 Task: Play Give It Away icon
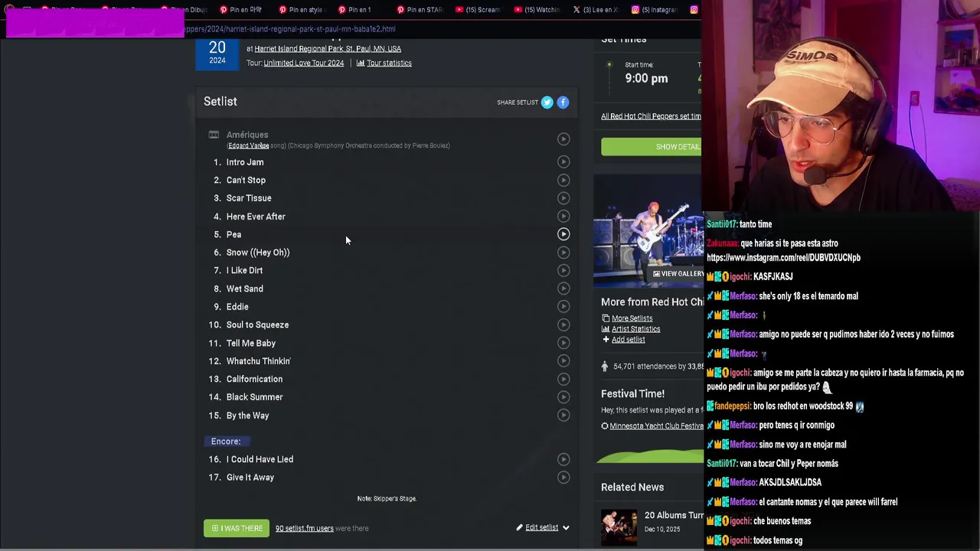pos(563,478)
